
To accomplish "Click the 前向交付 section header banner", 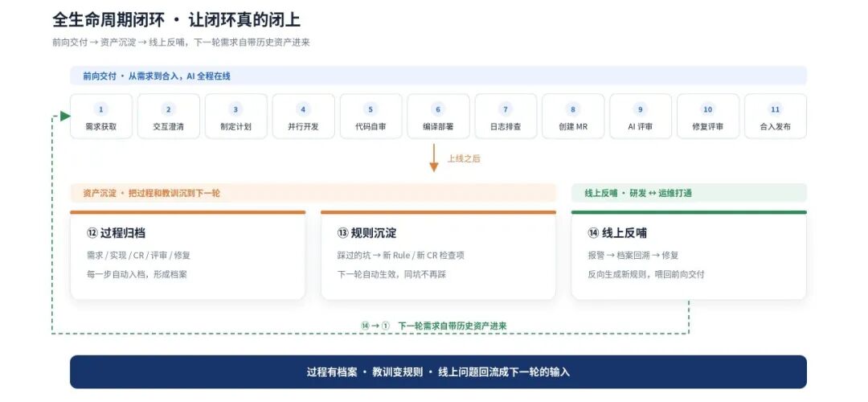I will 439,76.
